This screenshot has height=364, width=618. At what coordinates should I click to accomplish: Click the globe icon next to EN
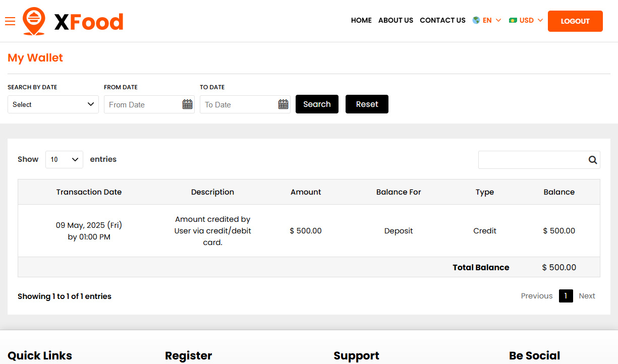pos(475,20)
